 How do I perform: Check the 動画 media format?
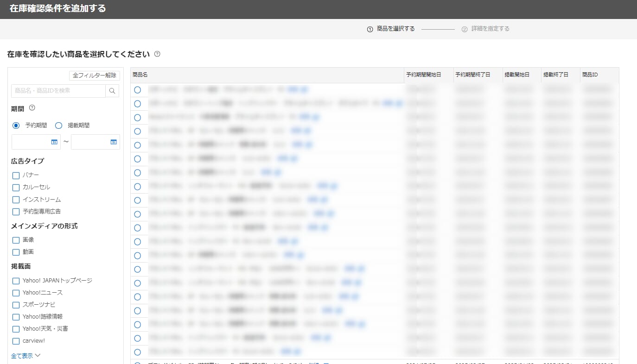(16, 252)
